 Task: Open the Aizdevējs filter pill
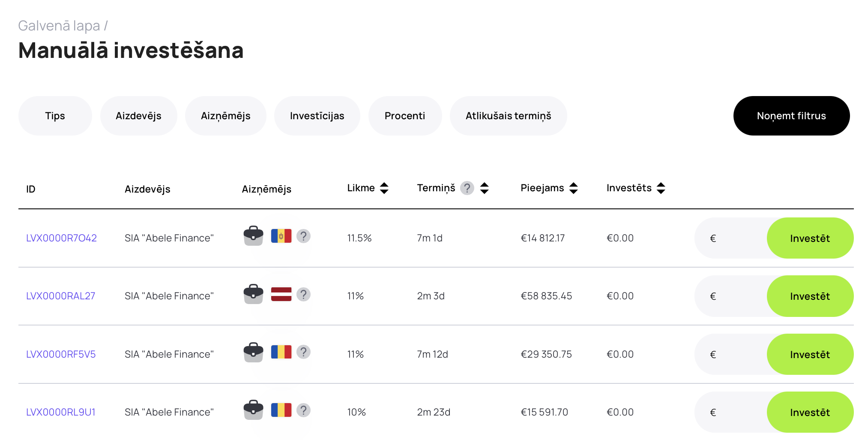point(138,116)
